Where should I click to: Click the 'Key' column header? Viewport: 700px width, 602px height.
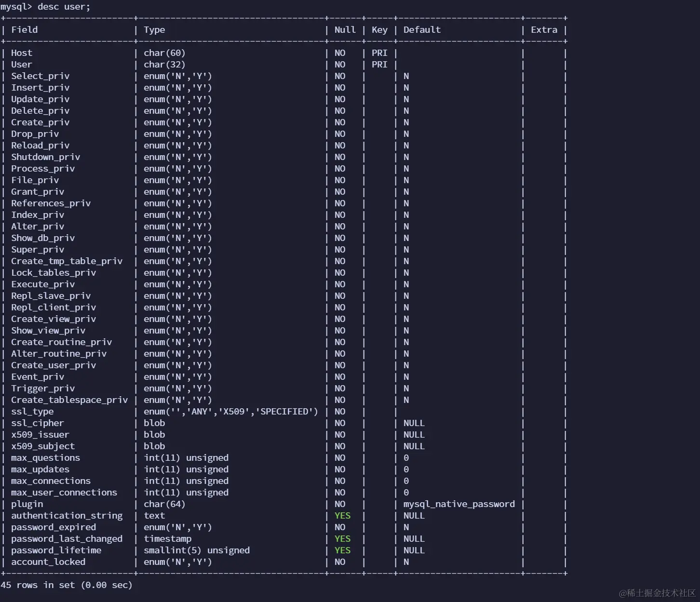point(379,30)
